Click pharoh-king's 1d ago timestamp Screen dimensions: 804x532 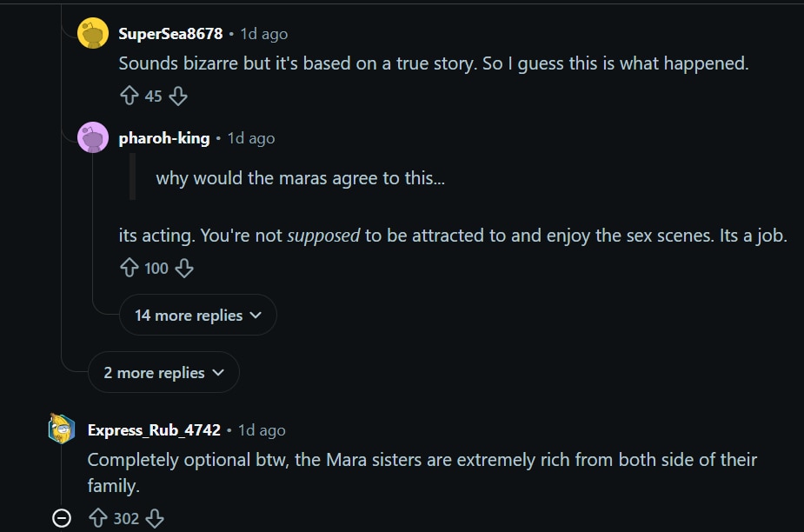(251, 138)
